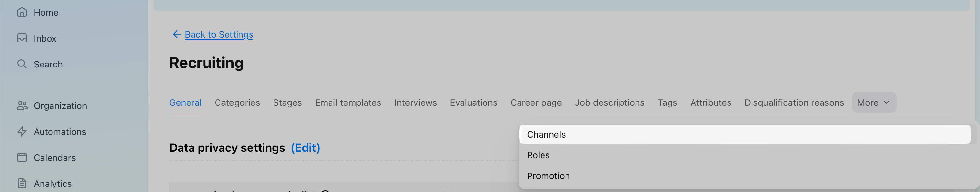Click the Home icon in sidebar
The width and height of the screenshot is (980, 192).
(22, 12)
